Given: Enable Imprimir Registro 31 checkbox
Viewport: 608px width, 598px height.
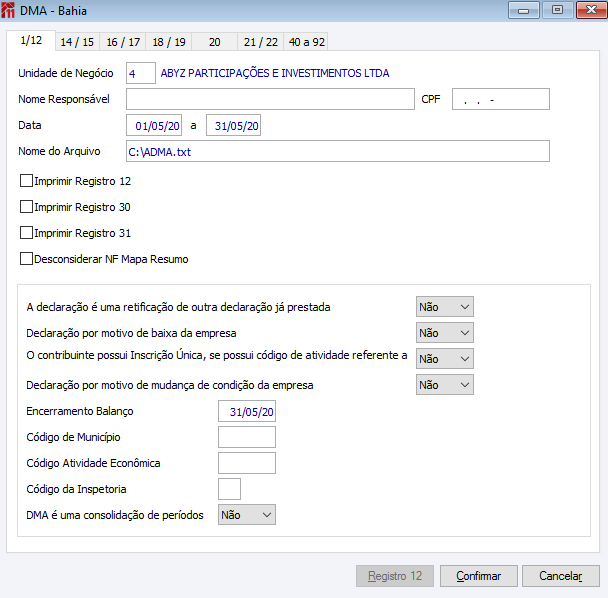Looking at the screenshot, I should click(26, 233).
